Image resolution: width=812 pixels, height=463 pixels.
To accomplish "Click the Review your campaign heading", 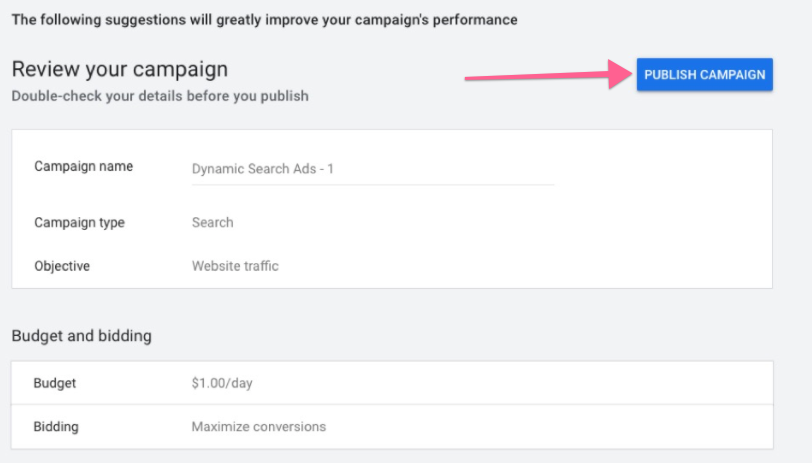I will pos(119,70).
